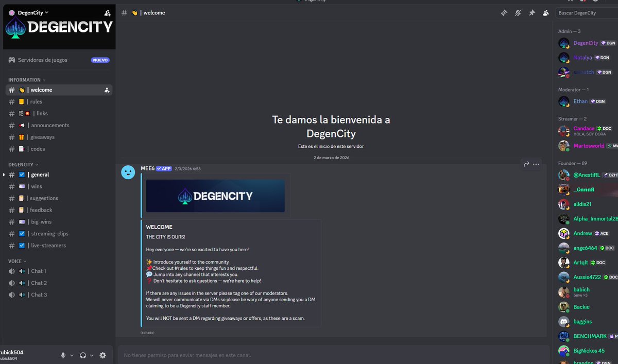The image size is (618, 364).
Task: Open Alpha_Immortal26 member entry
Action: point(588,219)
